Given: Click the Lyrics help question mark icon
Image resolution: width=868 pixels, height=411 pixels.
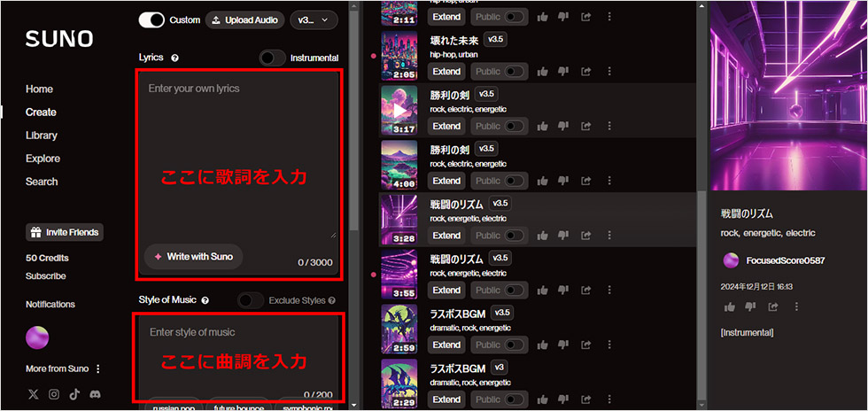Looking at the screenshot, I should 175,58.
